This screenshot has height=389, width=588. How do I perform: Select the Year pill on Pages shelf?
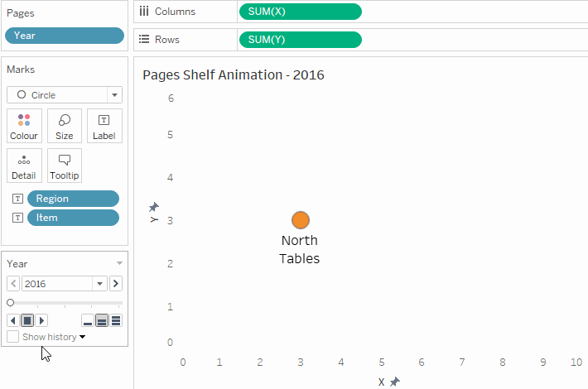click(x=65, y=36)
